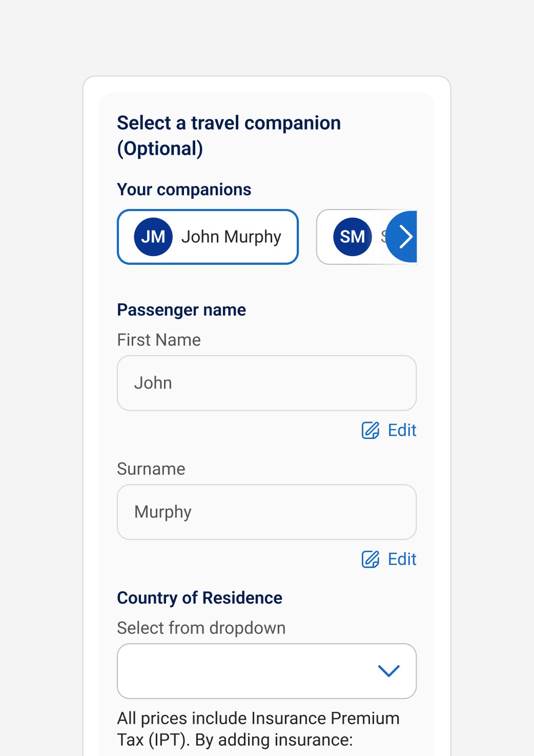Click the SM initials avatar
Viewport: 534px width, 756px height.
pos(352,237)
